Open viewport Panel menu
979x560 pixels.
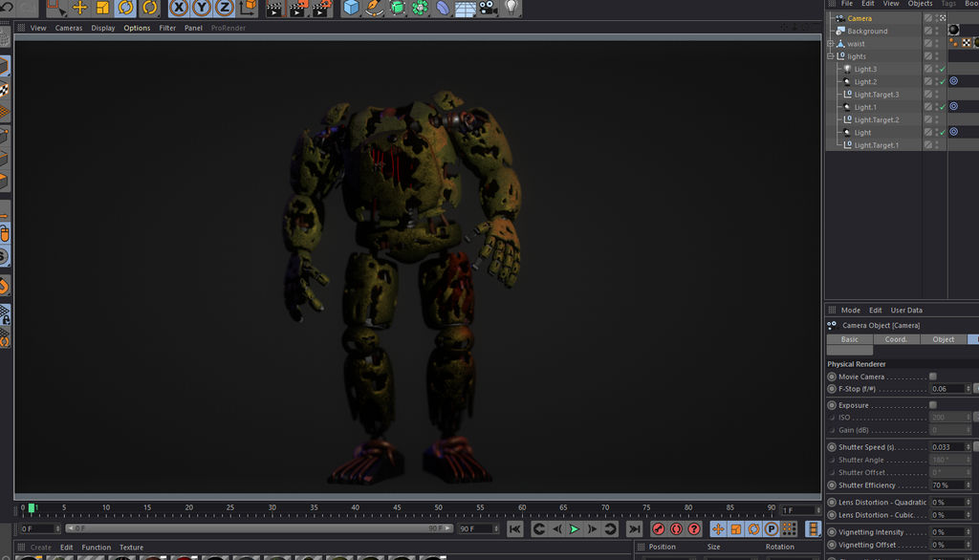point(193,28)
